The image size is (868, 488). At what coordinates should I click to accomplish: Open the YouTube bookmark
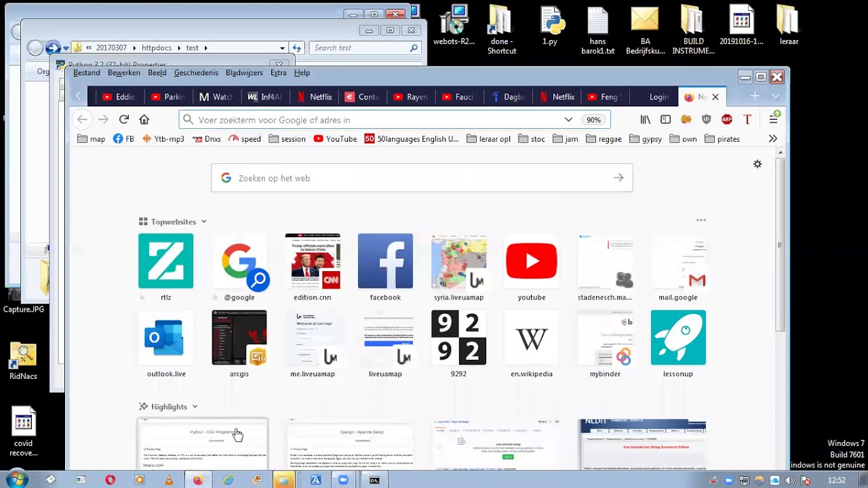click(x=335, y=139)
